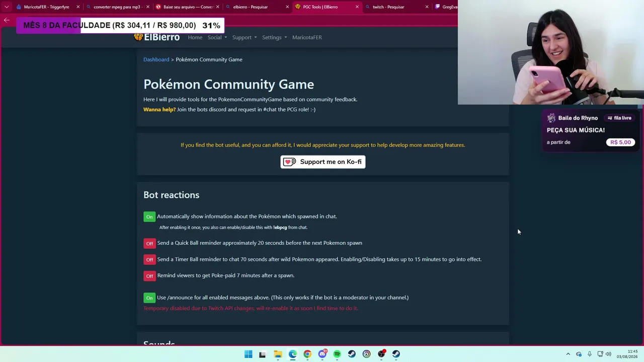
Task: Turn off automatic Pokémon spawn information
Action: click(x=149, y=217)
